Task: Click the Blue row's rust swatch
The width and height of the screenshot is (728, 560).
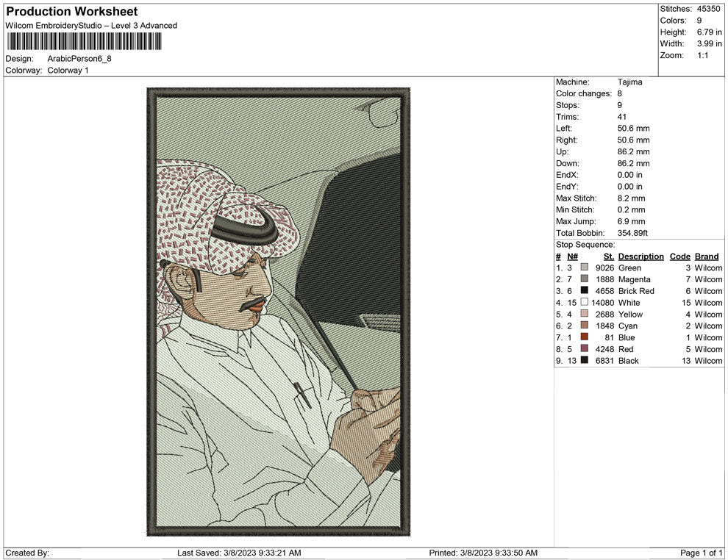Action: click(x=585, y=337)
